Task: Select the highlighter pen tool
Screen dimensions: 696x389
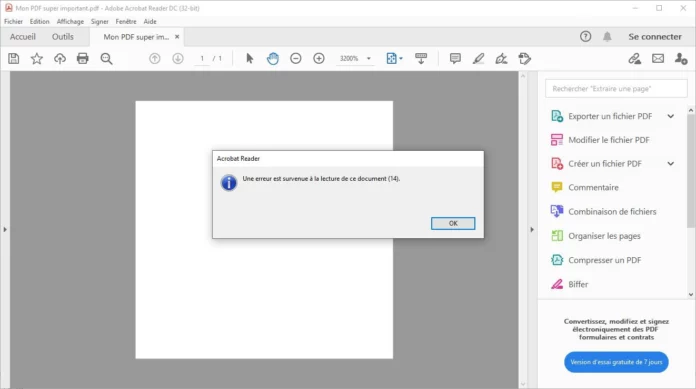Action: pyautogui.click(x=478, y=59)
